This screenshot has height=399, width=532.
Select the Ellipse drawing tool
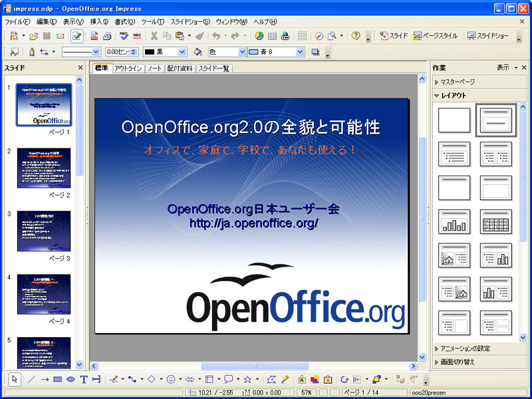click(x=70, y=379)
